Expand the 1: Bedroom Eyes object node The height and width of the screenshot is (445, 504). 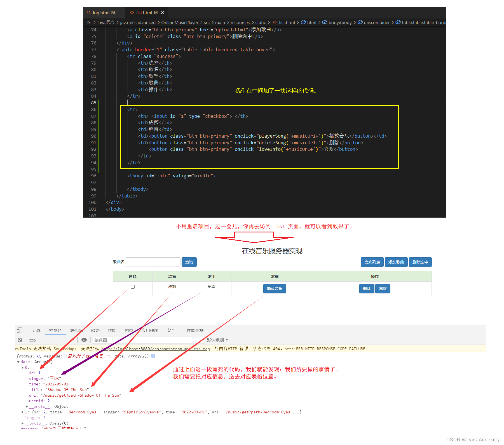[x=22, y=412]
